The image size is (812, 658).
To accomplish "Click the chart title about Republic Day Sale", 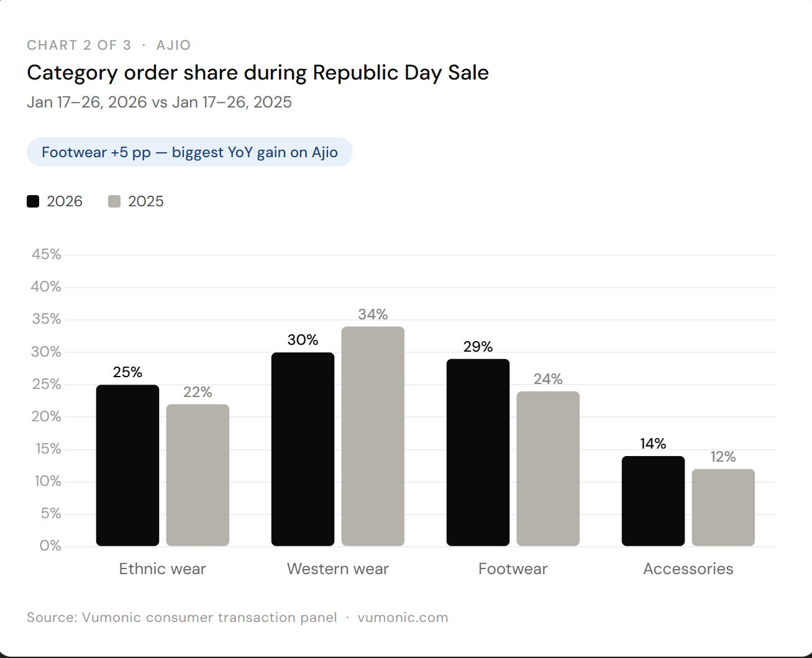I will click(258, 73).
